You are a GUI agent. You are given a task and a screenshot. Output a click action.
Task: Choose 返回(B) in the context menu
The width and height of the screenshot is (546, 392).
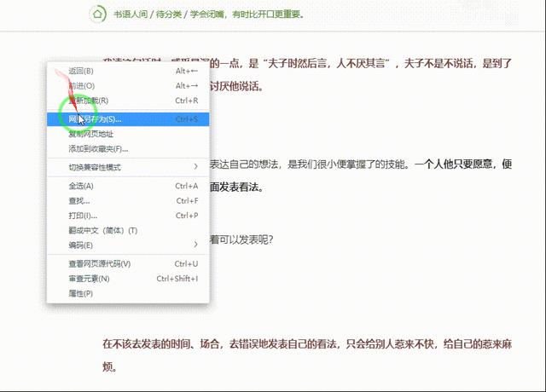(x=128, y=71)
